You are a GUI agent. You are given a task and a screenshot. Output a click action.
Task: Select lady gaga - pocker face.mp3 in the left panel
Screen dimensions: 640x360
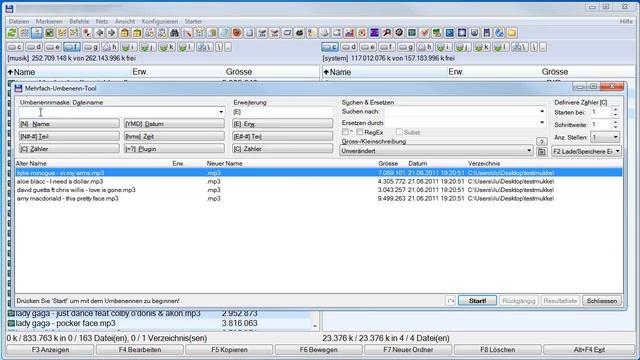pyautogui.click(x=160, y=323)
